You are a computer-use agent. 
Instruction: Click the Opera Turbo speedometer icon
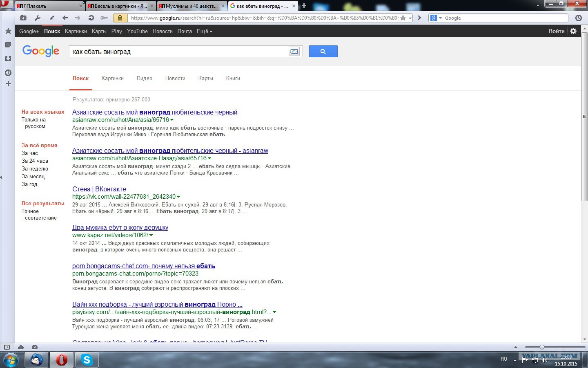click(35, 347)
